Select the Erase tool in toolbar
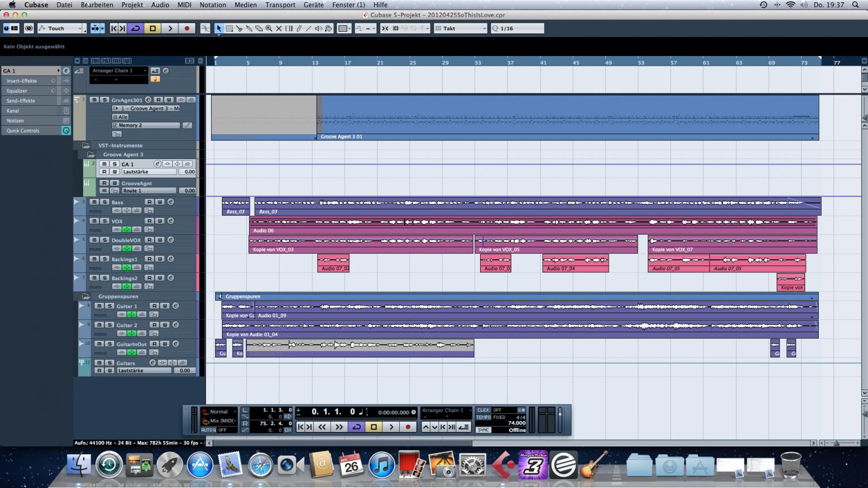Viewport: 868px width, 488px height. click(x=259, y=28)
